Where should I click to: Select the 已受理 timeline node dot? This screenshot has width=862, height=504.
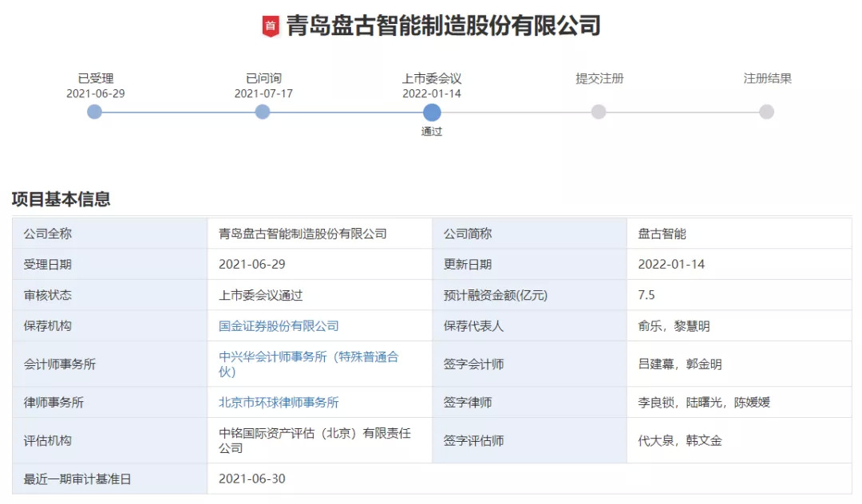coord(95,112)
